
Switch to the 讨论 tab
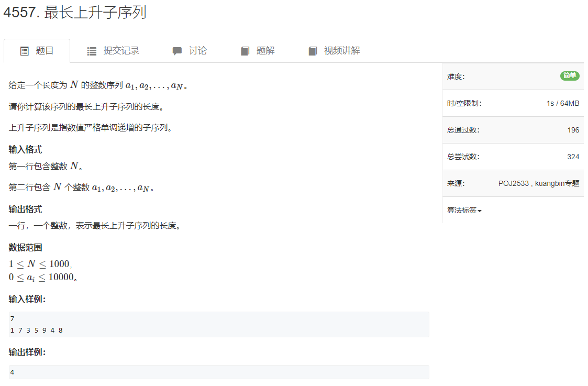(x=190, y=51)
